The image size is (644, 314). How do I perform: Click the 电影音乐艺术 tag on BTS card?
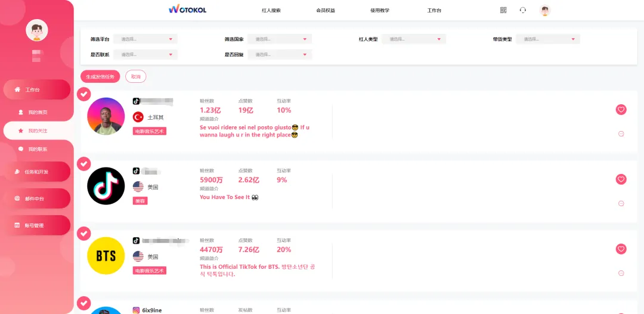coord(150,271)
